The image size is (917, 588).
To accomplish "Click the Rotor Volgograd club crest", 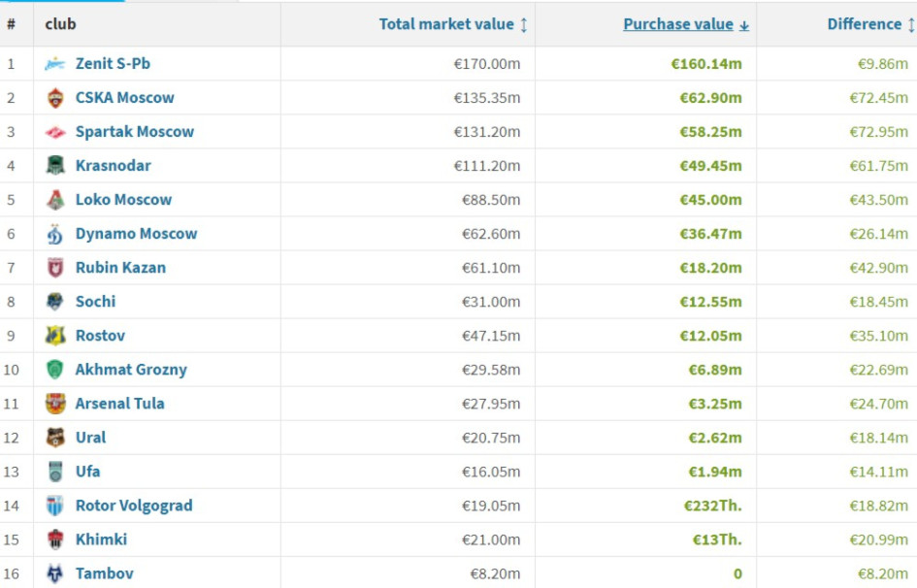I will [x=55, y=506].
